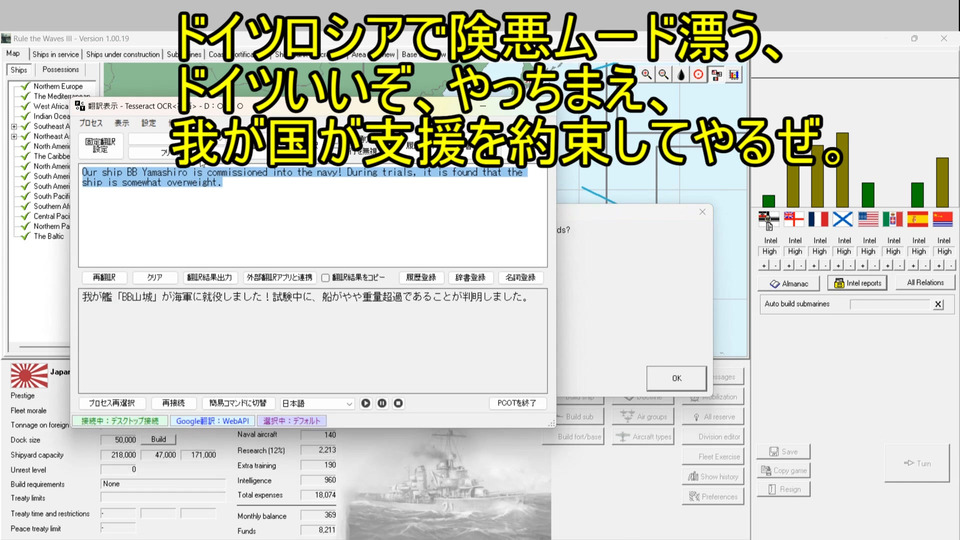Image resolution: width=960 pixels, height=540 pixels.
Task: Open the 表示 menu in PCOT
Action: point(122,123)
